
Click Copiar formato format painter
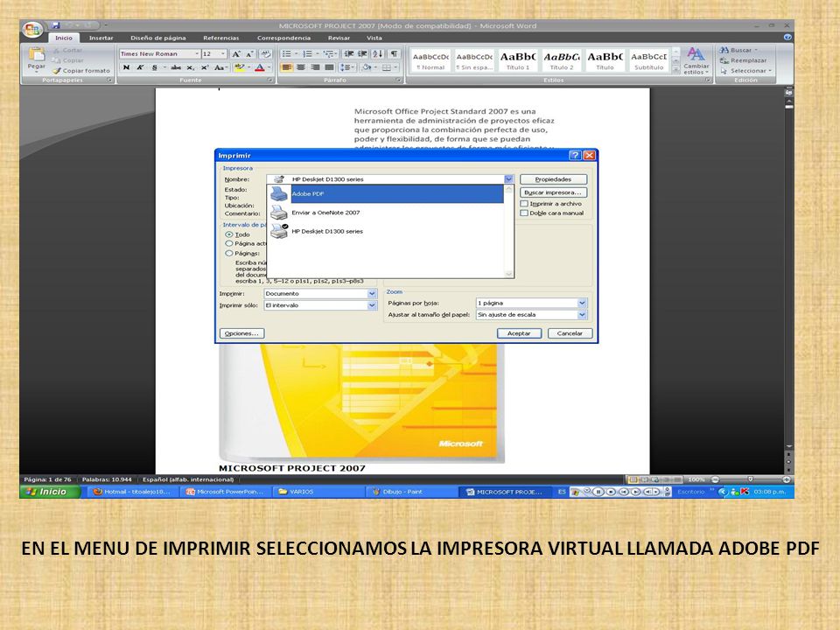point(81,71)
